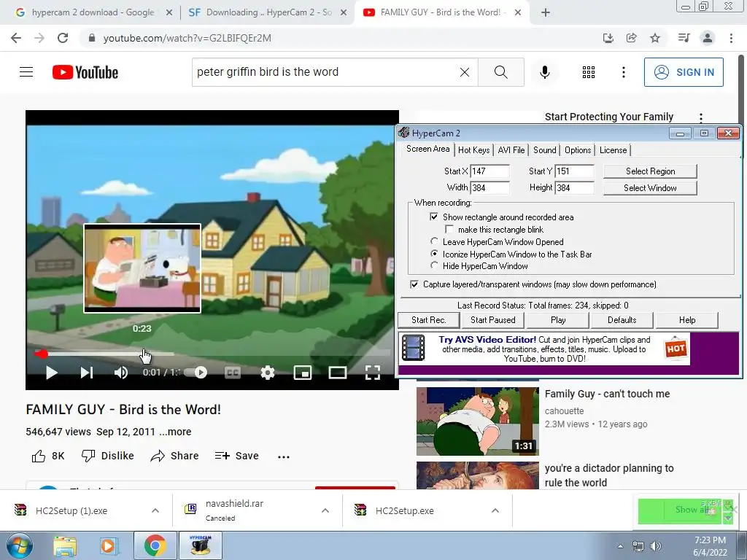This screenshot has height=560, width=747.
Task: Show hidden tray icons arrow
Action: 620,546
